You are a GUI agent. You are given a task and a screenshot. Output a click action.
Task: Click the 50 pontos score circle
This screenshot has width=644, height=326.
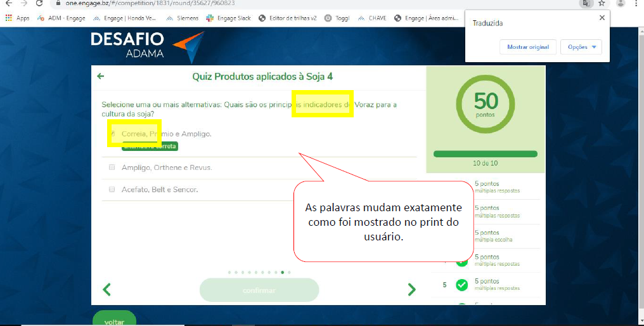pyautogui.click(x=486, y=105)
